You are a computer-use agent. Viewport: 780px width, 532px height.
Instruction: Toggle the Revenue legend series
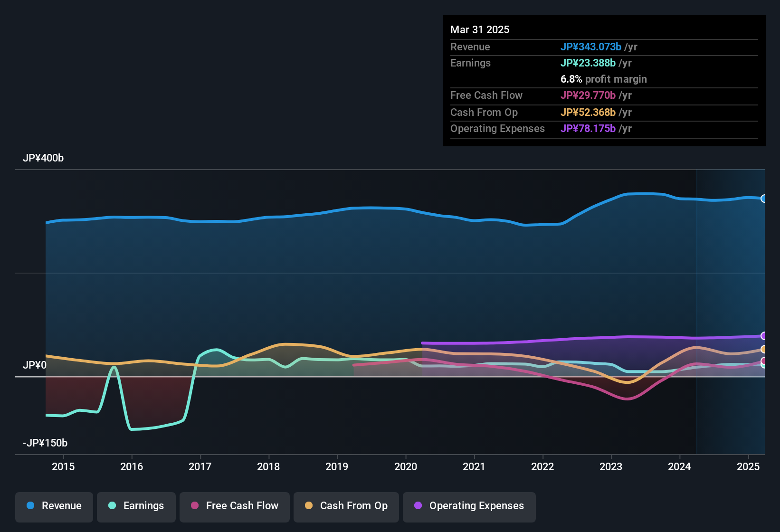[x=54, y=506]
